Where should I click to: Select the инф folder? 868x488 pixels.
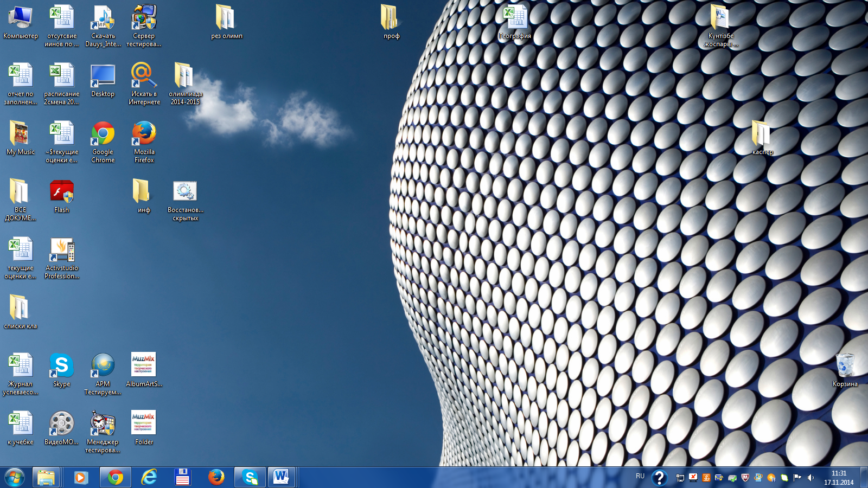click(144, 196)
